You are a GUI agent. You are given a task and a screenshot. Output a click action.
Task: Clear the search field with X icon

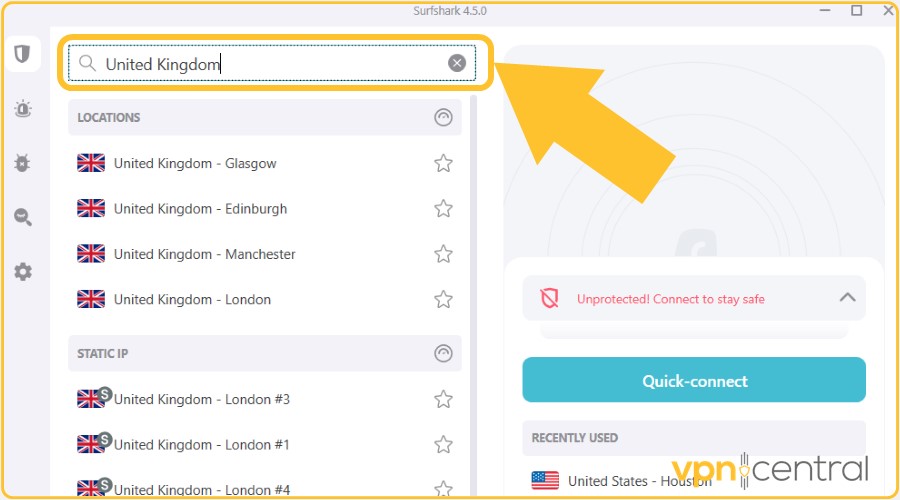pos(457,63)
